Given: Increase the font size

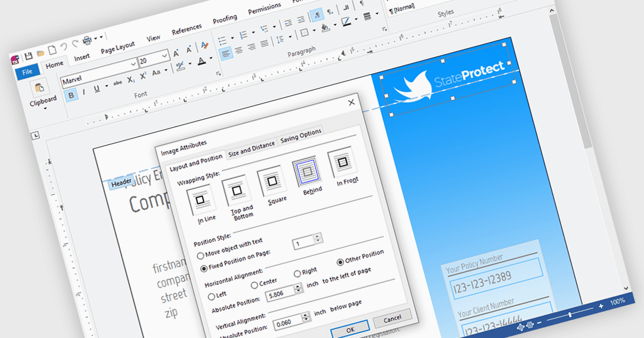Looking at the screenshot, I should click(x=176, y=53).
